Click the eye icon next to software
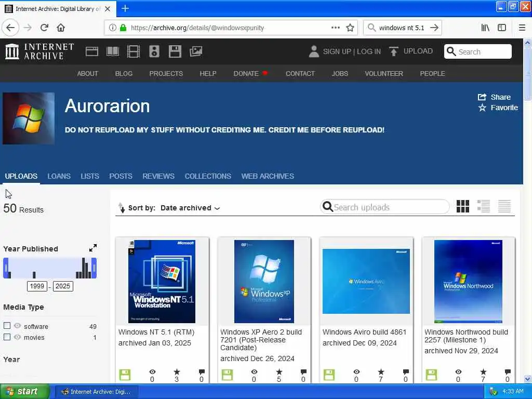This screenshot has height=399, width=532. coord(17,326)
